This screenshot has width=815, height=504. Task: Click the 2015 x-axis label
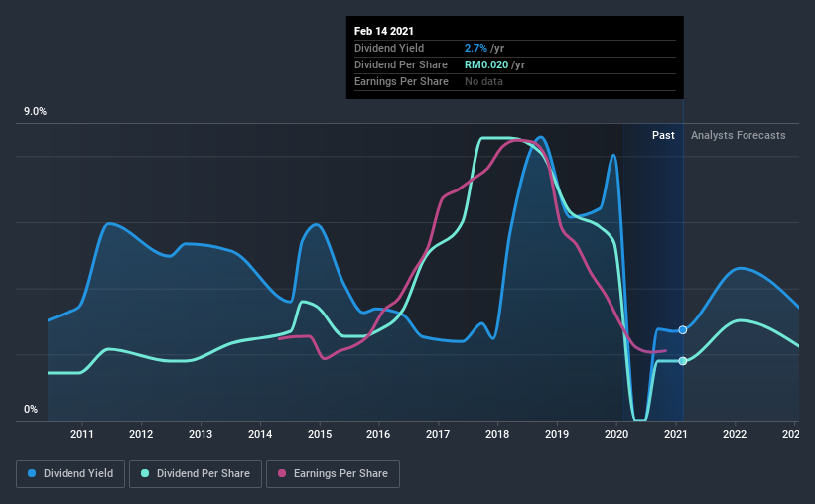tap(320, 434)
